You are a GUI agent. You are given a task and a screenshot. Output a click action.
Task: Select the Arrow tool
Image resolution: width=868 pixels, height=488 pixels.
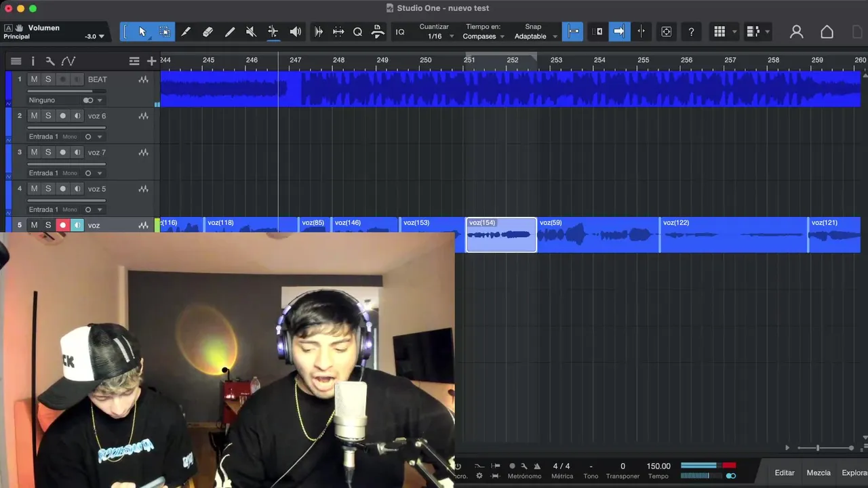142,32
